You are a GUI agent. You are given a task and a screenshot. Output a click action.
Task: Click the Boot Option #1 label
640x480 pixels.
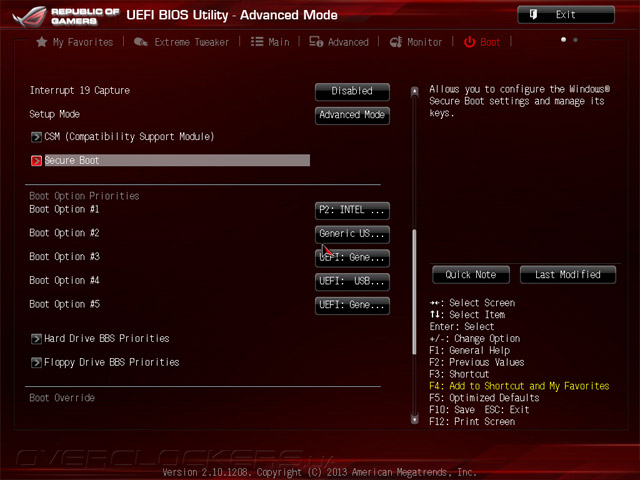64,209
